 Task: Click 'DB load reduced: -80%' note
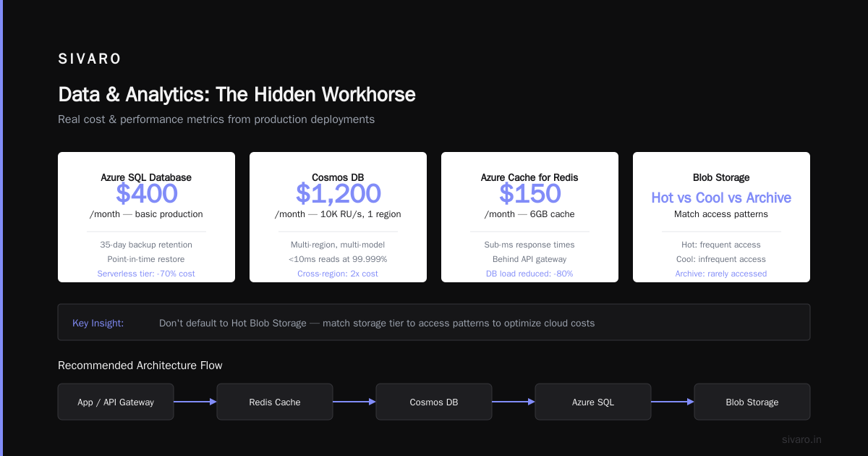click(x=529, y=274)
